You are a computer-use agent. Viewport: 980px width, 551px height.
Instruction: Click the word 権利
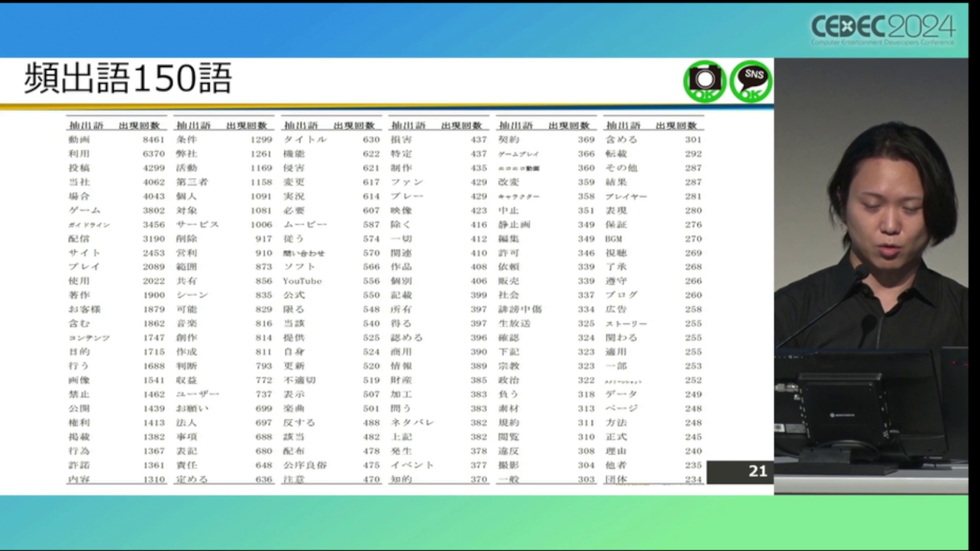[x=79, y=423]
